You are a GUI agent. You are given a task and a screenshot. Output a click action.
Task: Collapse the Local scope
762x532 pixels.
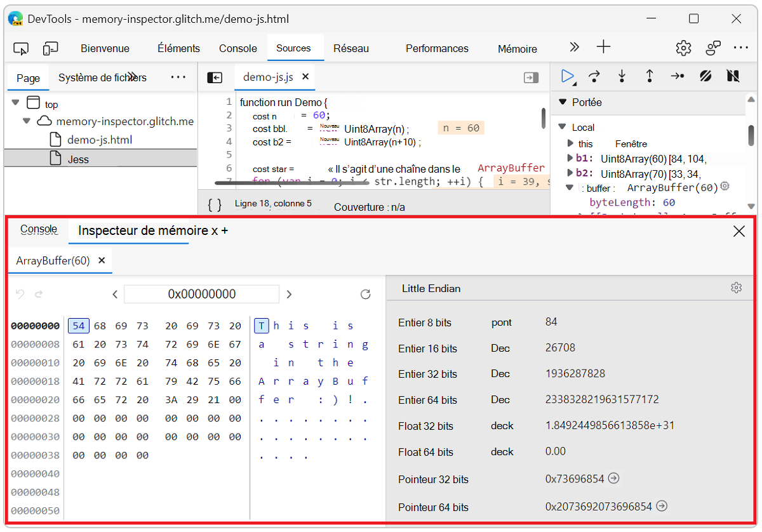coord(562,127)
